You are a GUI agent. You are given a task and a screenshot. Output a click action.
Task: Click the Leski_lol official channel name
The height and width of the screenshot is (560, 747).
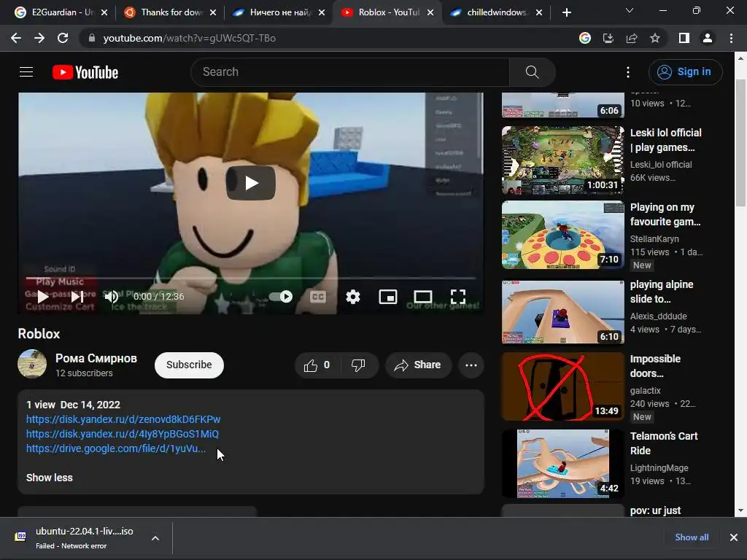click(x=661, y=165)
